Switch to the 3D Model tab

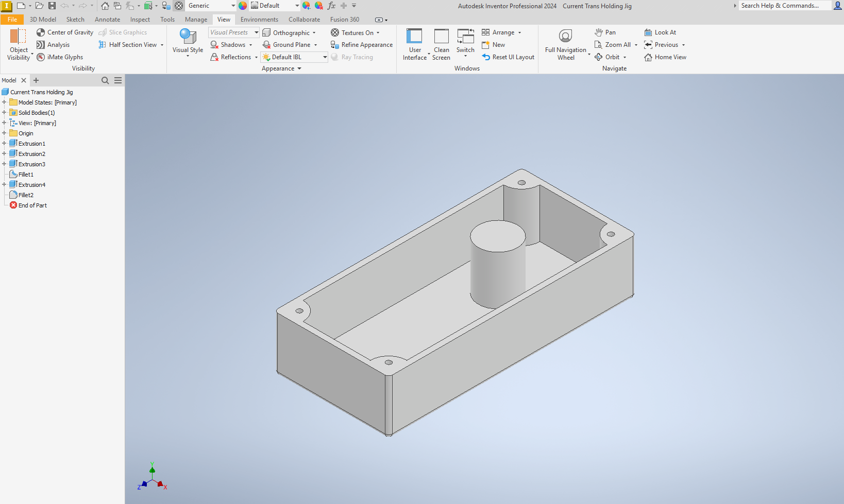(x=43, y=20)
